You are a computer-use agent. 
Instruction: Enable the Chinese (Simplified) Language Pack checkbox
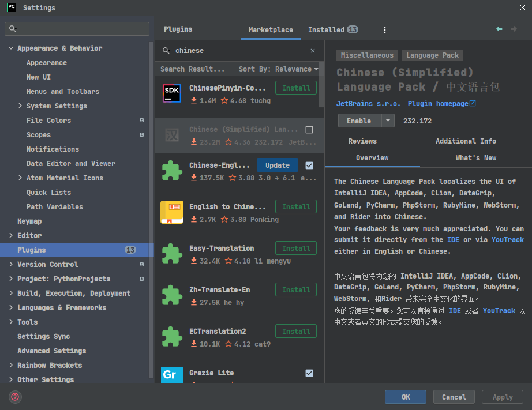pyautogui.click(x=309, y=130)
